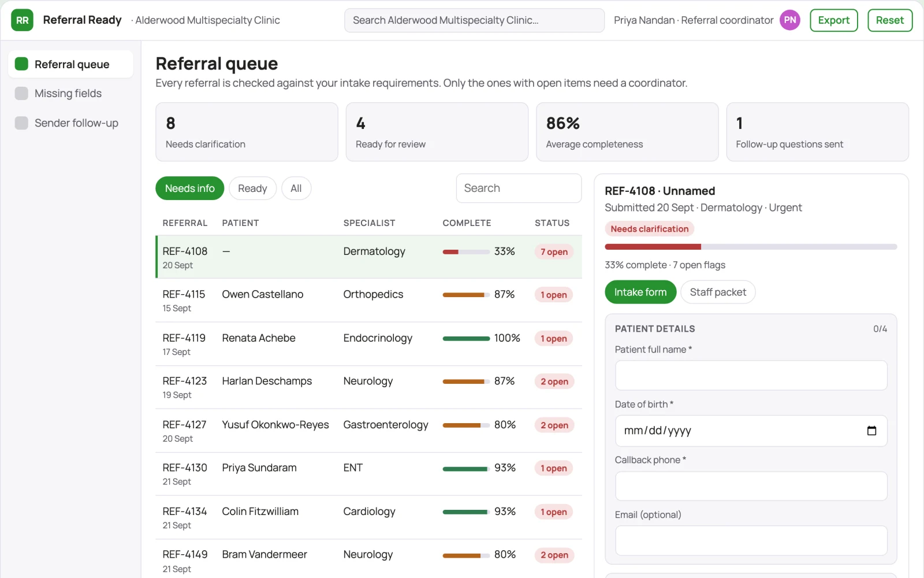Click the detail panel completeness progress bar
Screen dimensions: 924x578
point(751,247)
